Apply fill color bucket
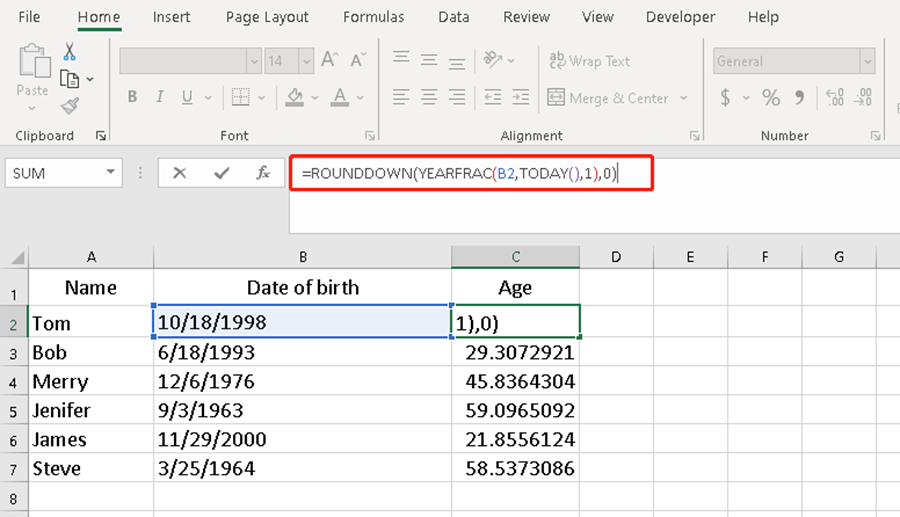The height and width of the screenshot is (517, 900). [294, 98]
